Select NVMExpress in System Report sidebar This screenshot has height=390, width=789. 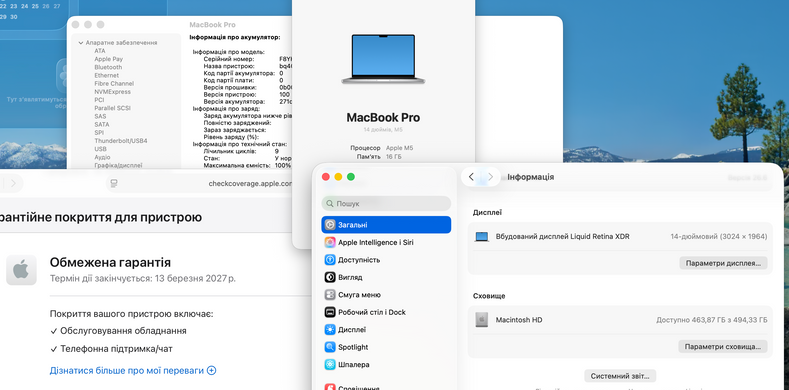(x=113, y=92)
